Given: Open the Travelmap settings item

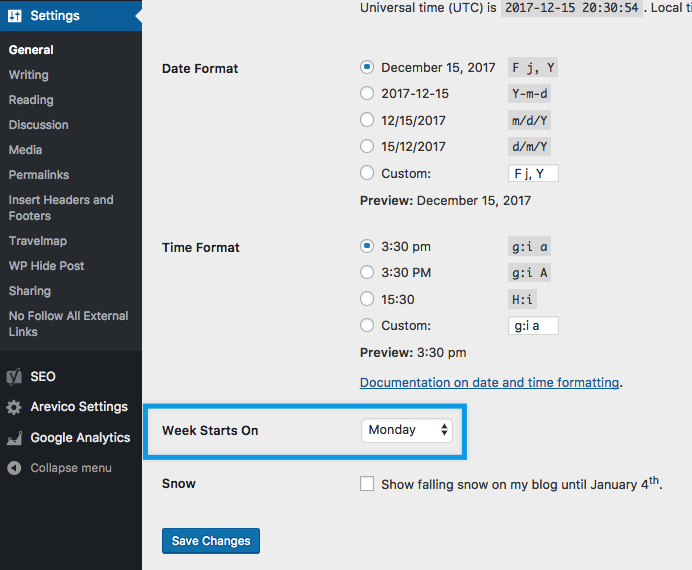Looking at the screenshot, I should (37, 241).
